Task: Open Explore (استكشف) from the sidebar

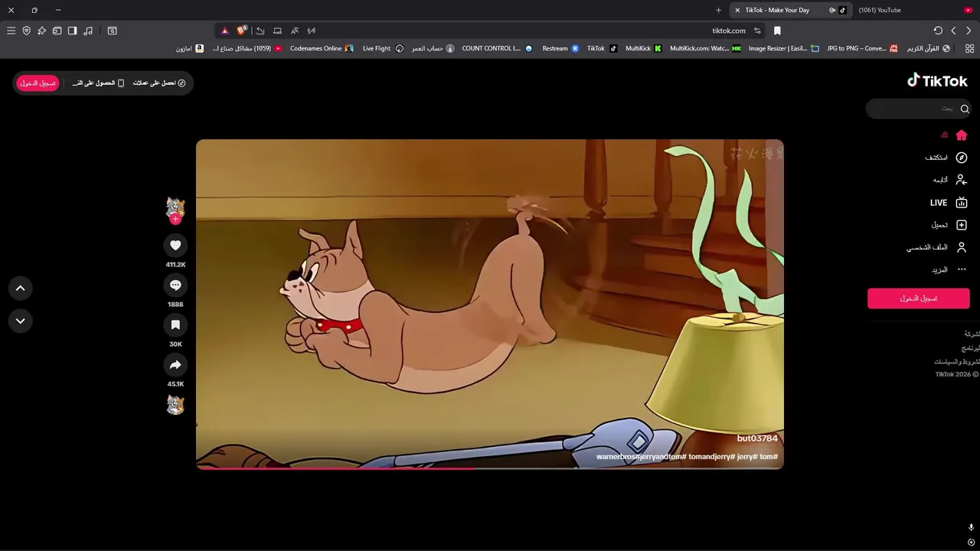Action: (x=946, y=158)
